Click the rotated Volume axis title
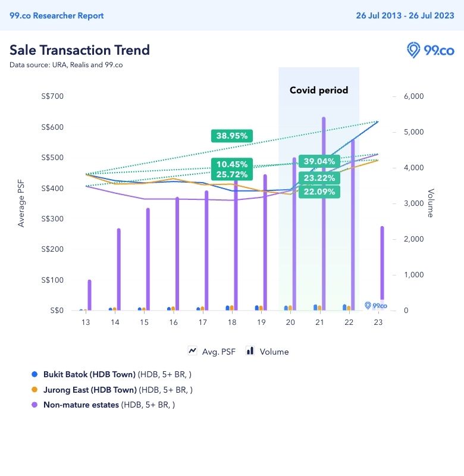Image resolution: width=464 pixels, height=476 pixels. pyautogui.click(x=431, y=203)
